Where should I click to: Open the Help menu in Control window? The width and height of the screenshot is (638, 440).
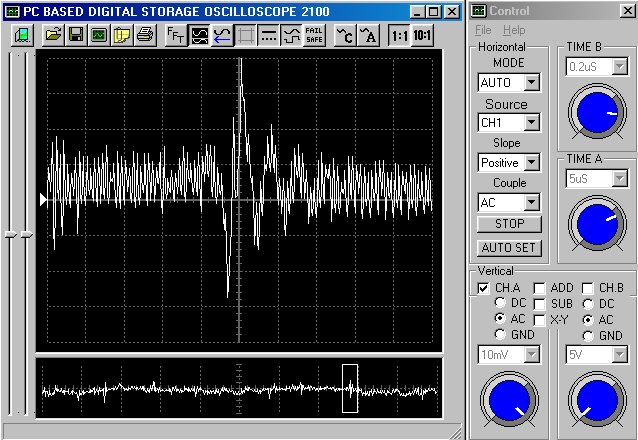click(514, 31)
